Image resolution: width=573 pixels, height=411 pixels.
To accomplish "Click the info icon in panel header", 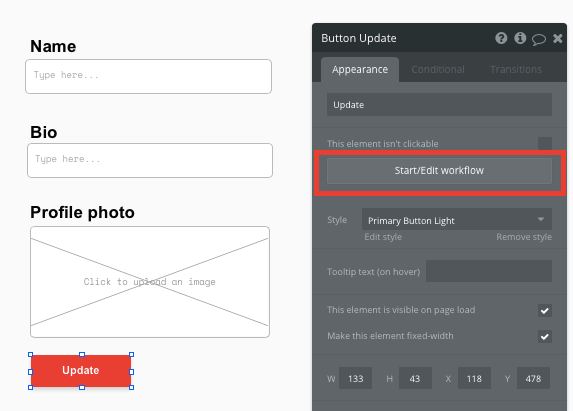I will pos(520,38).
